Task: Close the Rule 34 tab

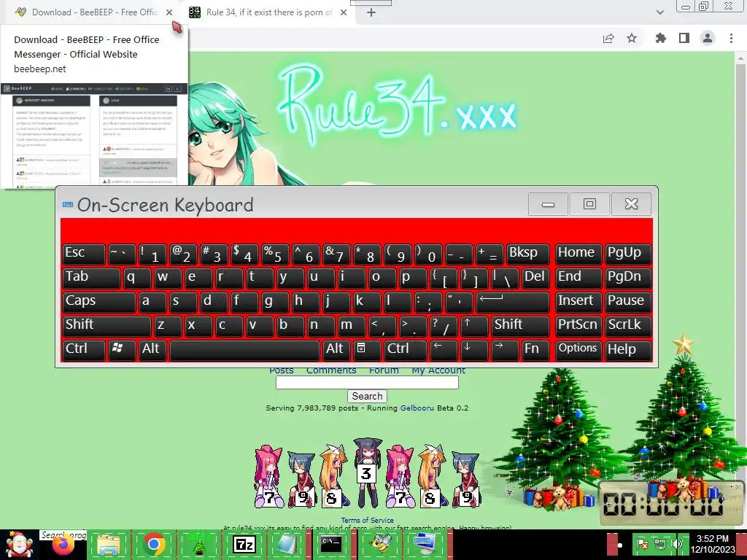Action: pyautogui.click(x=344, y=12)
